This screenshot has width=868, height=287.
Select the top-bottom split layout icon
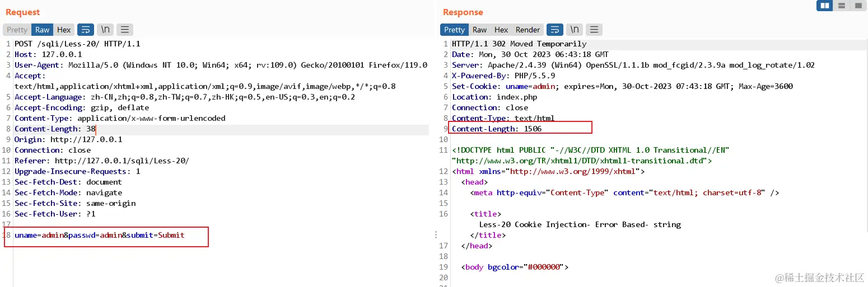tap(841, 6)
